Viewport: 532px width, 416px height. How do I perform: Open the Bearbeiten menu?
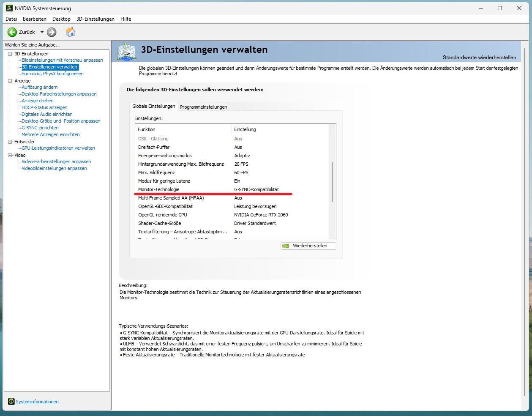coord(35,19)
